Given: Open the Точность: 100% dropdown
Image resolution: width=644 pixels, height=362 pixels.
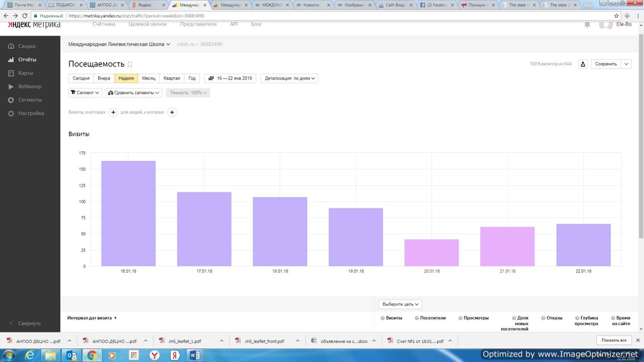Looking at the screenshot, I should pos(188,93).
